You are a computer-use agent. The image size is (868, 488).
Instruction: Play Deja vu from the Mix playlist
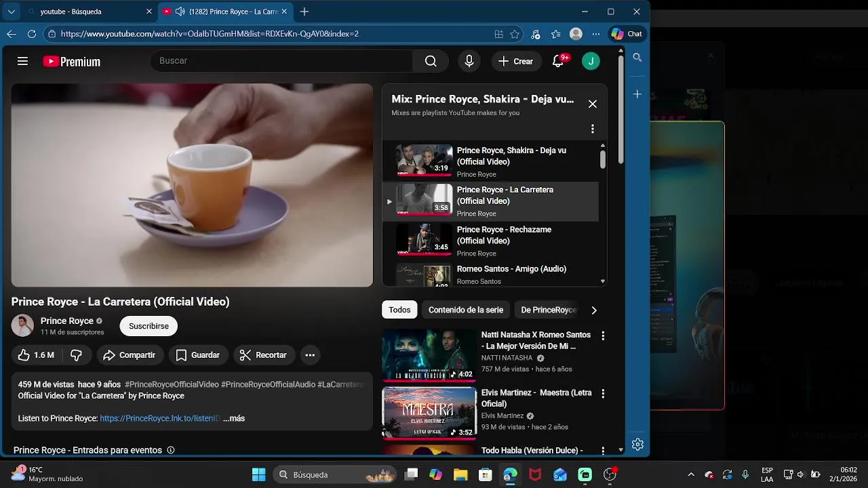[490, 161]
